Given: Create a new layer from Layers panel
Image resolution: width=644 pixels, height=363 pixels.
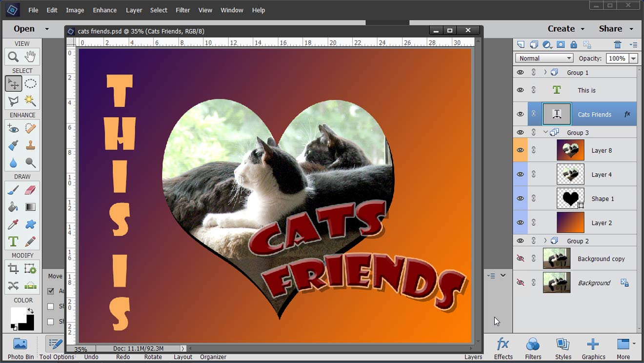Looking at the screenshot, I should pyautogui.click(x=521, y=44).
